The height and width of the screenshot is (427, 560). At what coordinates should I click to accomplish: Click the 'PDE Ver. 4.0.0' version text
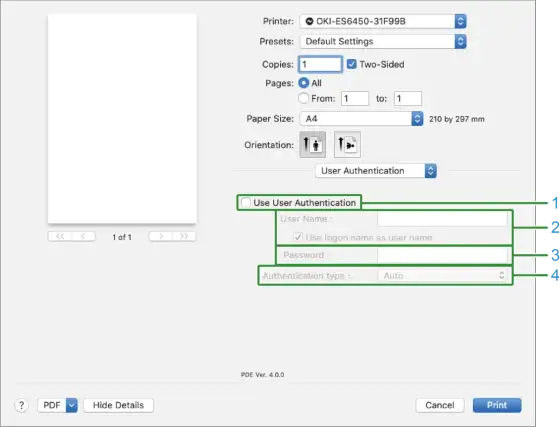click(x=262, y=375)
